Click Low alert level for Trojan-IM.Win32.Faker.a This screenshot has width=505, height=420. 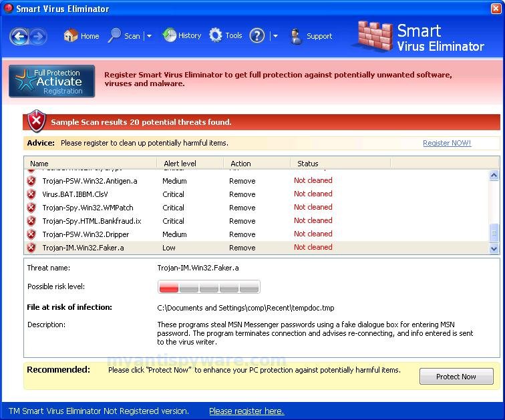[x=169, y=248]
